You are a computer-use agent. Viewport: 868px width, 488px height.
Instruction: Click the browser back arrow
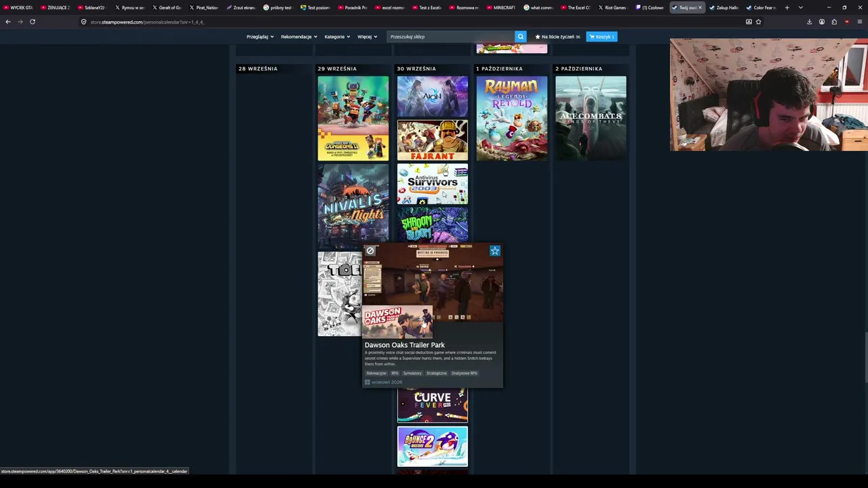point(8,22)
